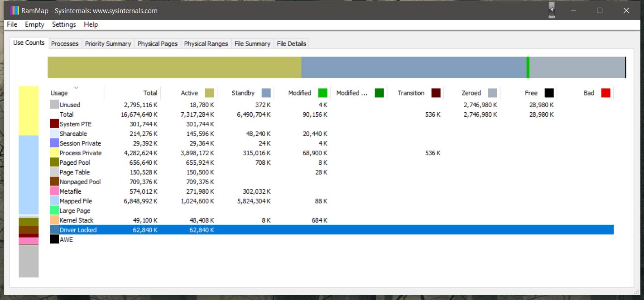This screenshot has width=644, height=300.
Task: Click the Nonpaged Pool brown swatch
Action: click(54, 181)
